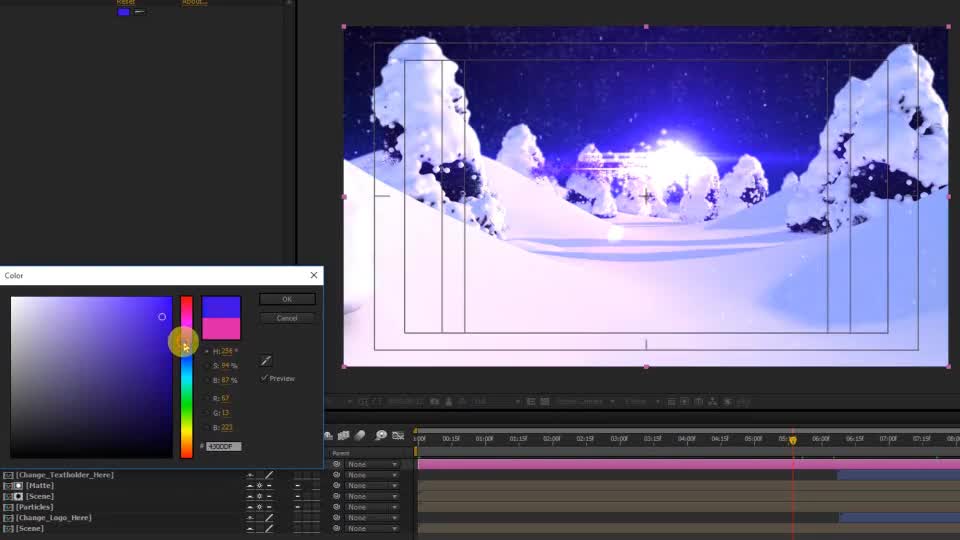Open Parent dropdown of Particles layer

coord(372,507)
